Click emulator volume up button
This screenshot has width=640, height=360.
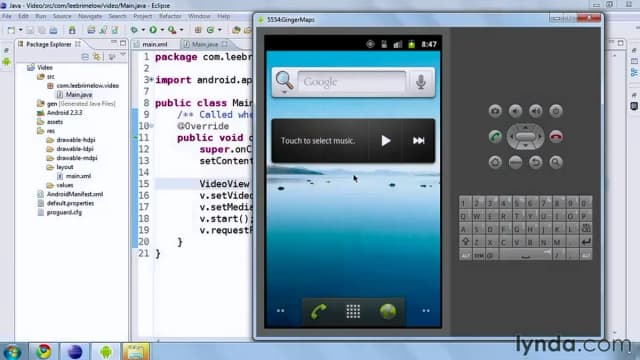[536, 111]
